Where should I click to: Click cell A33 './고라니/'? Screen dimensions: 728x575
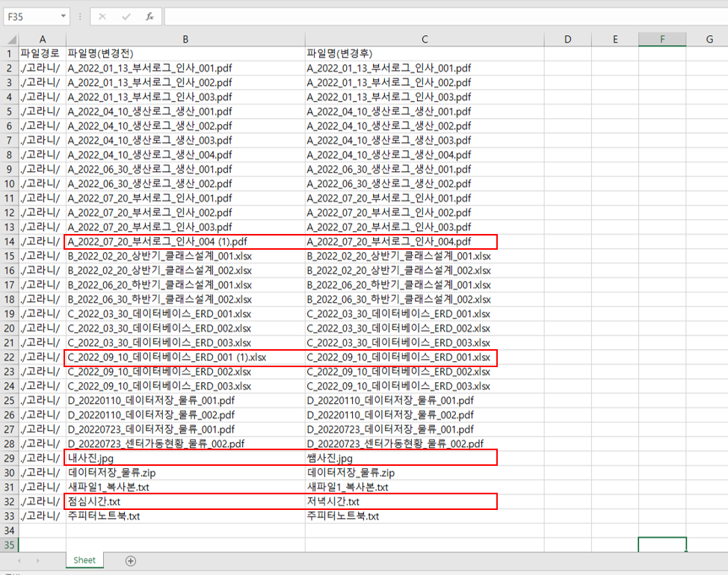tap(43, 516)
